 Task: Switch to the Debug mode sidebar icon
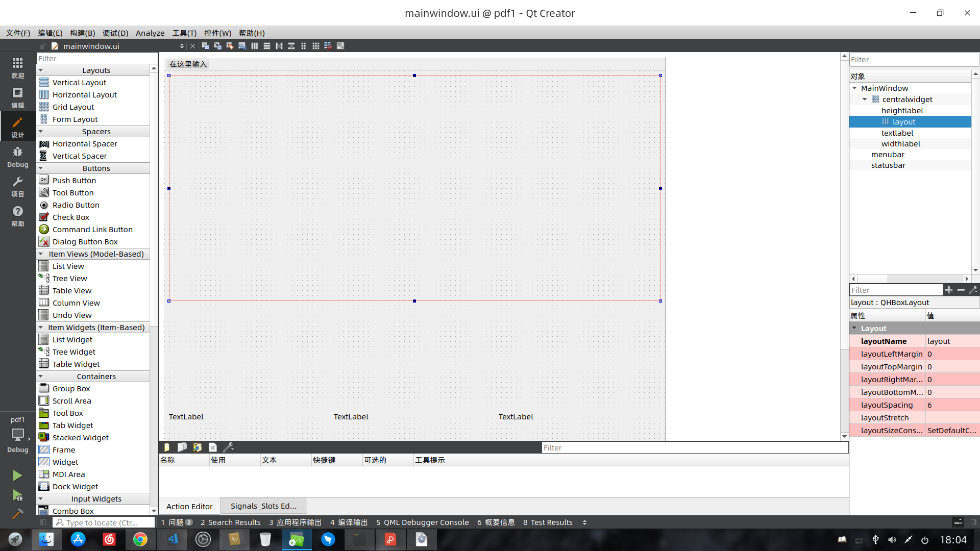point(17,156)
